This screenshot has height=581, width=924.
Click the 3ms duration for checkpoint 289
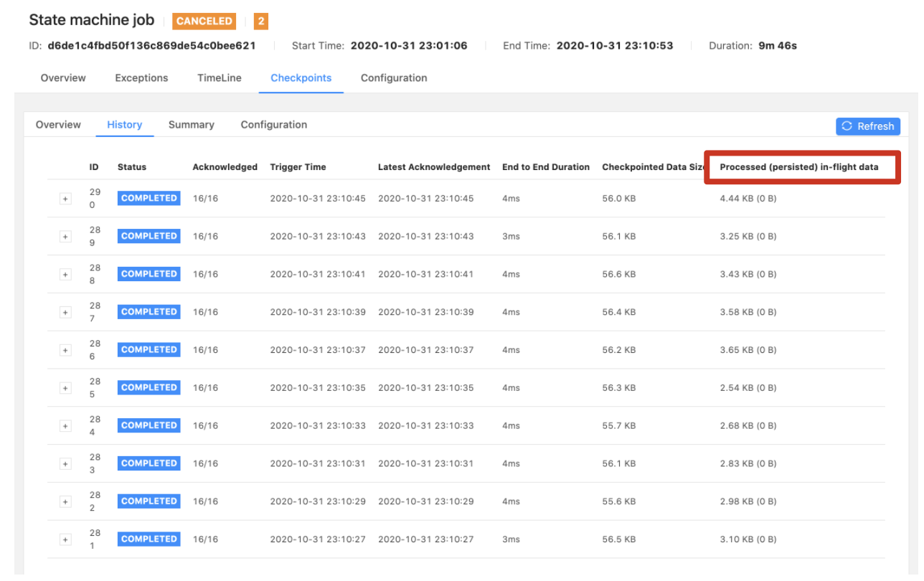(511, 236)
